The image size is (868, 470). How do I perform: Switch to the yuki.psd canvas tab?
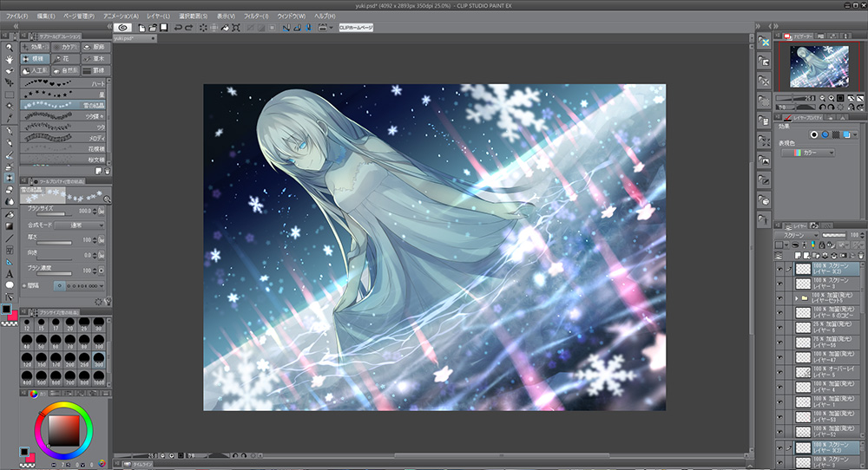click(x=135, y=38)
